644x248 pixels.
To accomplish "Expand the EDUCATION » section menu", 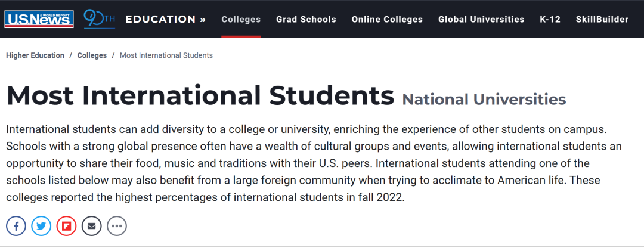I will point(166,19).
